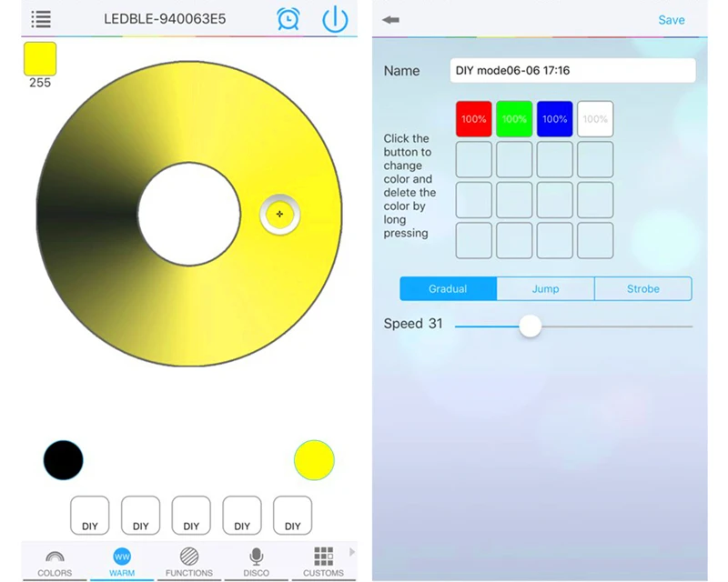Edit the DIY mode Name field
This screenshot has height=582, width=728.
coord(572,71)
